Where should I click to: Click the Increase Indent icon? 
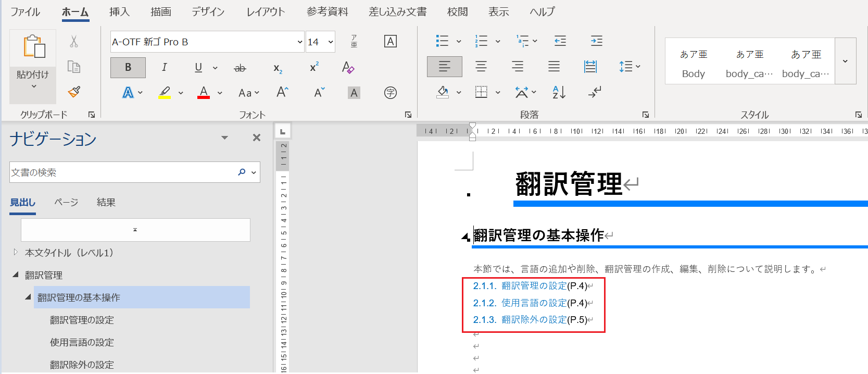[x=596, y=41]
